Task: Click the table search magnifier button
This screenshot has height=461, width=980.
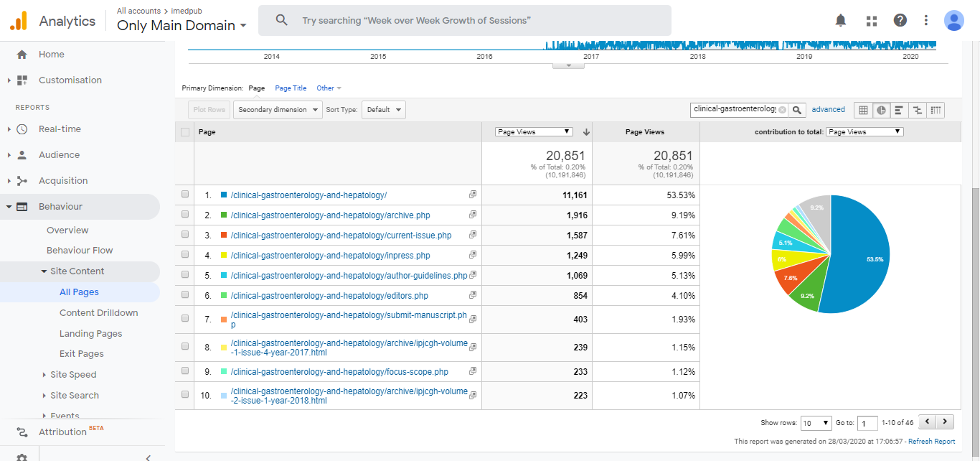Action: [x=796, y=110]
